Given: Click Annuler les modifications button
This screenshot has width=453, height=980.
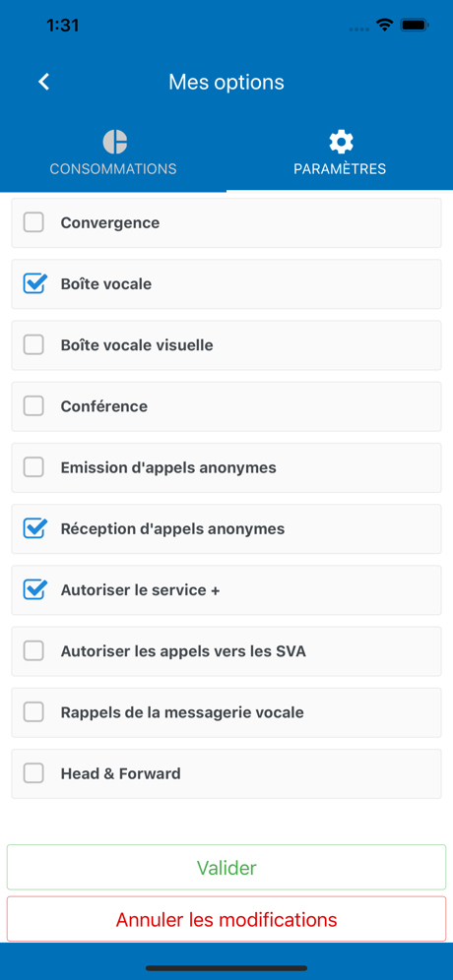Looking at the screenshot, I should (226, 919).
